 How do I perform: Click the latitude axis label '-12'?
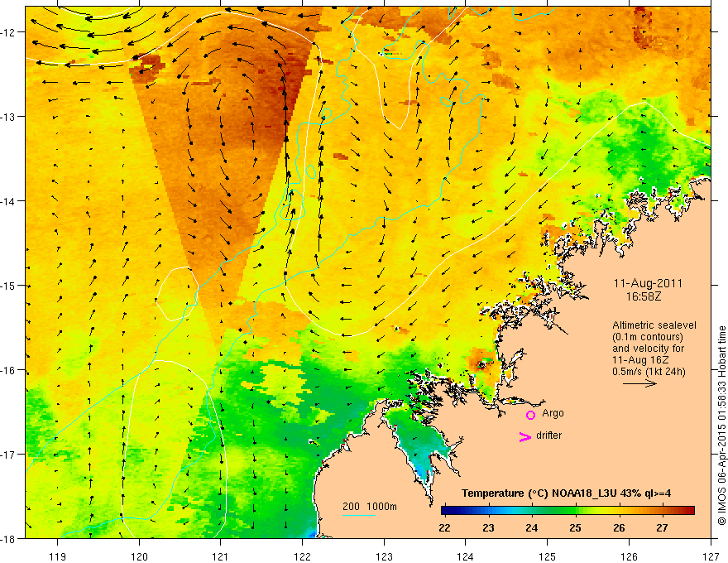[8, 32]
